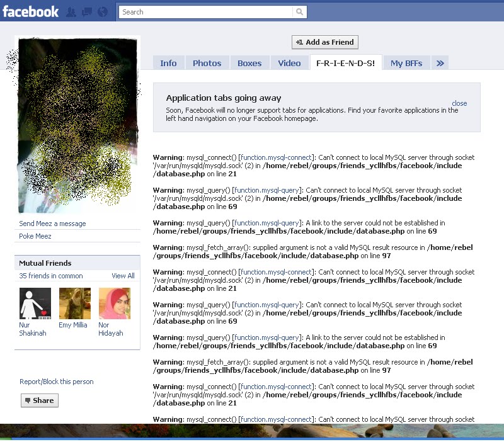Click the profile picture
Screen dimensions: 504x442
(x=77, y=125)
